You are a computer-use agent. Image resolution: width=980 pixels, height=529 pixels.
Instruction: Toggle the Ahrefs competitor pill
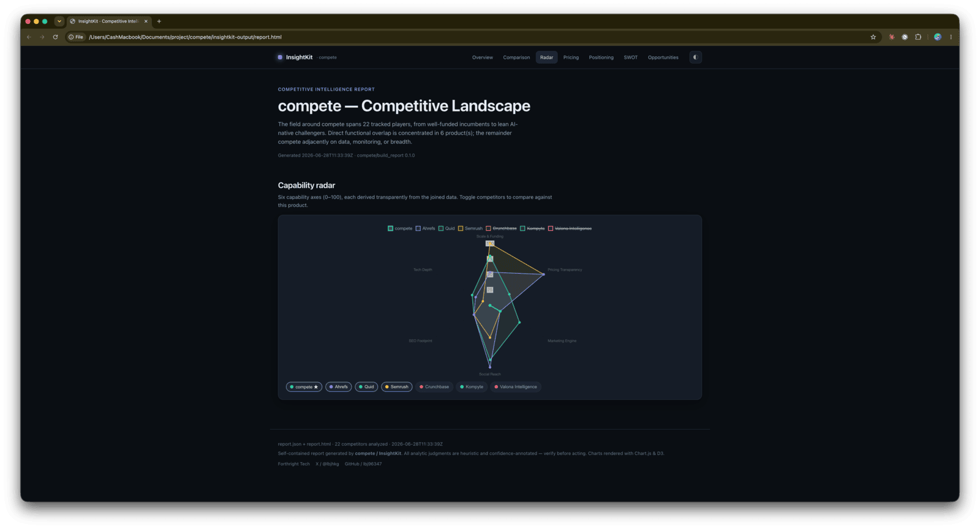(x=339, y=387)
